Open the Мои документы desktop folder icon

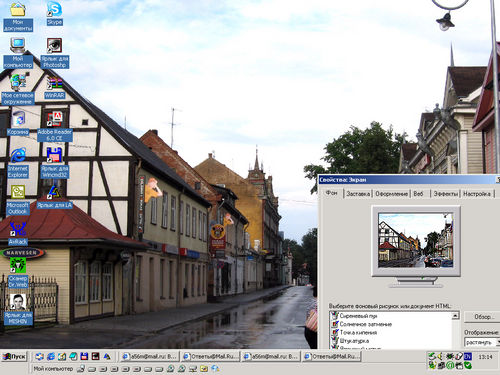coord(18,17)
